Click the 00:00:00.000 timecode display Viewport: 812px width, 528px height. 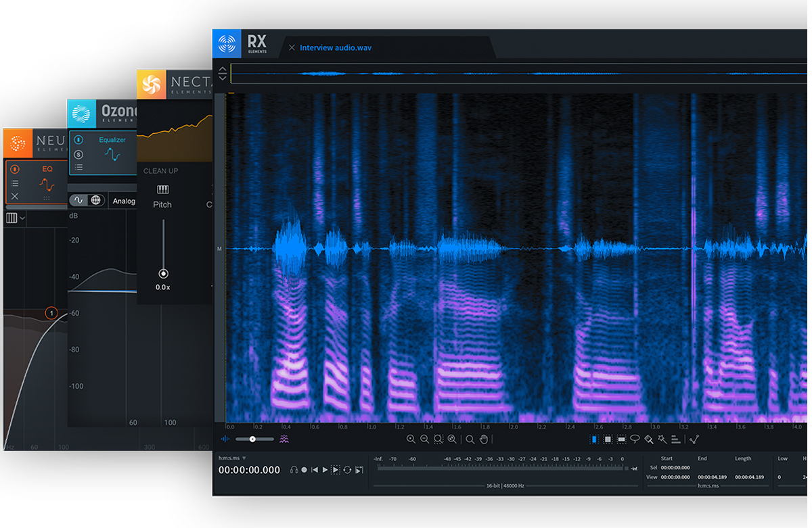tap(249, 471)
